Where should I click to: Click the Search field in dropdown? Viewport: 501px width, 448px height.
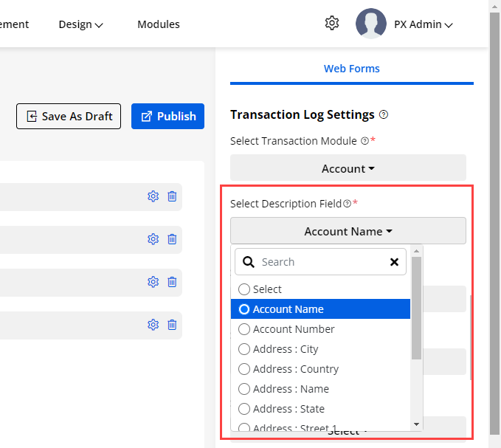(317, 262)
